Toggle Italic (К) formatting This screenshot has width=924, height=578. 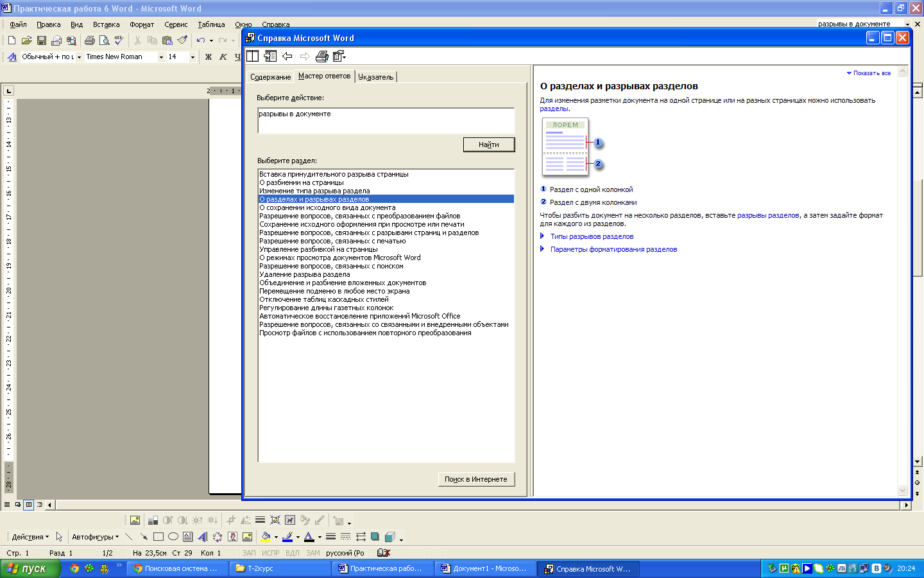coord(223,57)
